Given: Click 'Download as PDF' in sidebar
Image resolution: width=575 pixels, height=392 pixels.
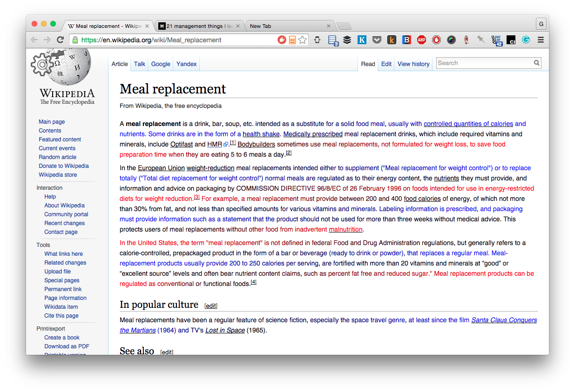Looking at the screenshot, I should click(x=67, y=346).
